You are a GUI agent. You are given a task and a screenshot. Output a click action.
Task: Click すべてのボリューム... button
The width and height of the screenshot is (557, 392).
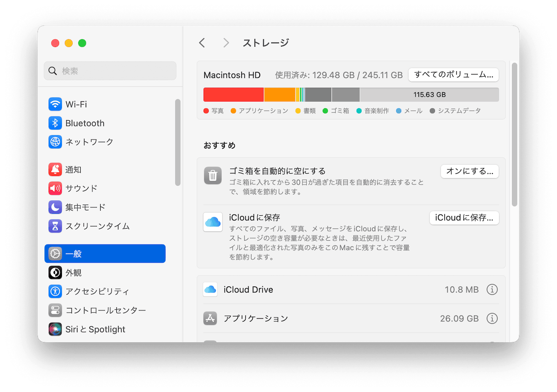453,75
